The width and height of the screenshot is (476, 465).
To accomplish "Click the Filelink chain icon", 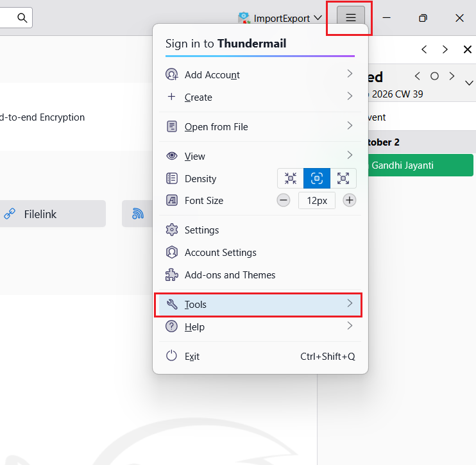I will pyautogui.click(x=10, y=214).
